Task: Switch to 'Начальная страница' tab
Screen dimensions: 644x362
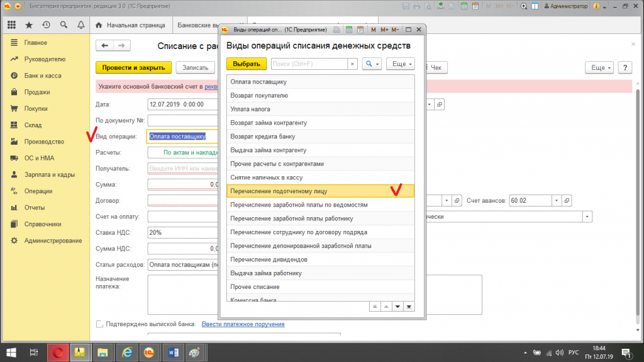Action: point(130,26)
